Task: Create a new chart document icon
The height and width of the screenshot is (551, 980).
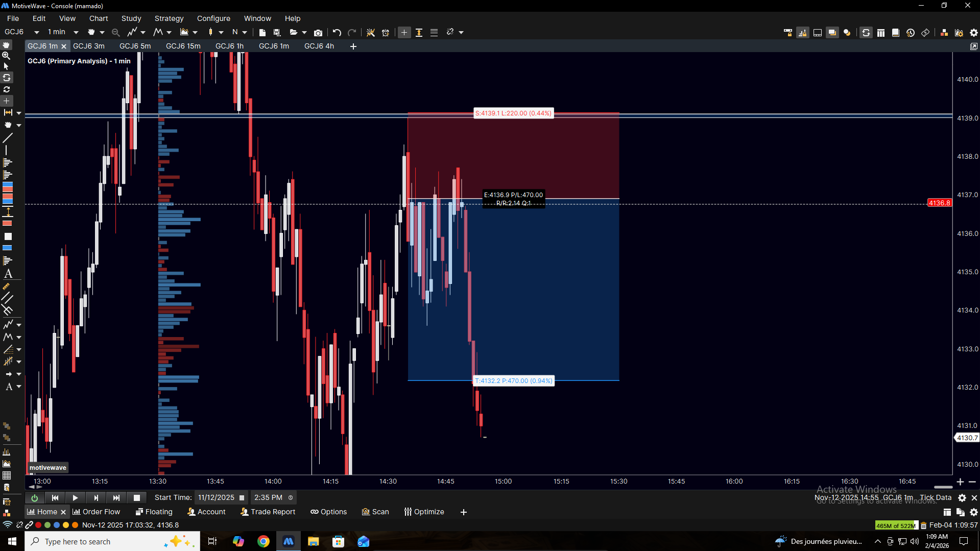Action: click(262, 32)
